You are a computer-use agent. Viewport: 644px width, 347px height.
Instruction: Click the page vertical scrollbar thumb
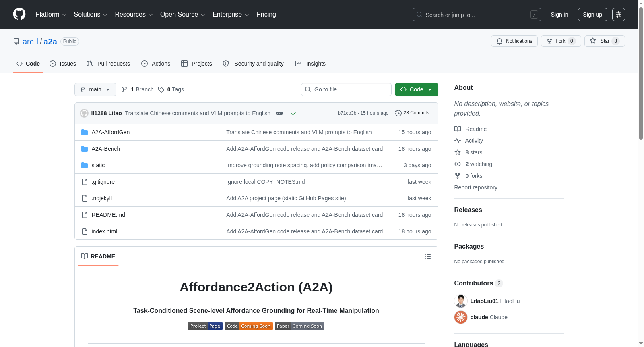coord(641,73)
